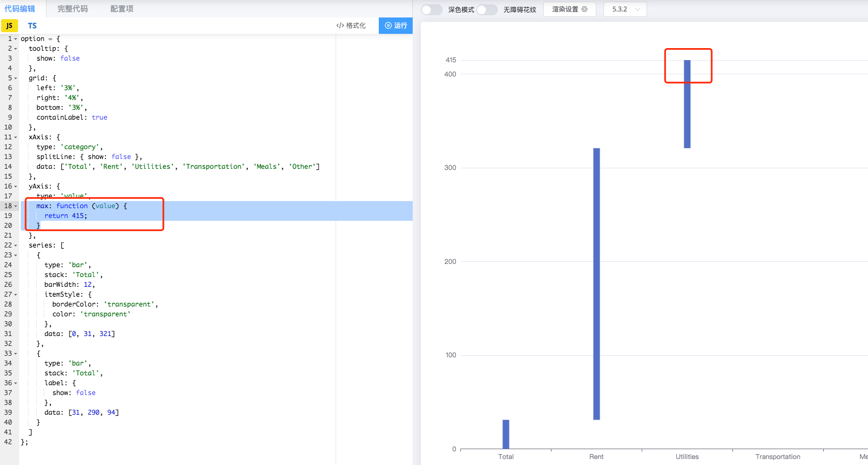The width and height of the screenshot is (868, 465).
Task: Open the 5.3.2 version dropdown
Action: (625, 9)
